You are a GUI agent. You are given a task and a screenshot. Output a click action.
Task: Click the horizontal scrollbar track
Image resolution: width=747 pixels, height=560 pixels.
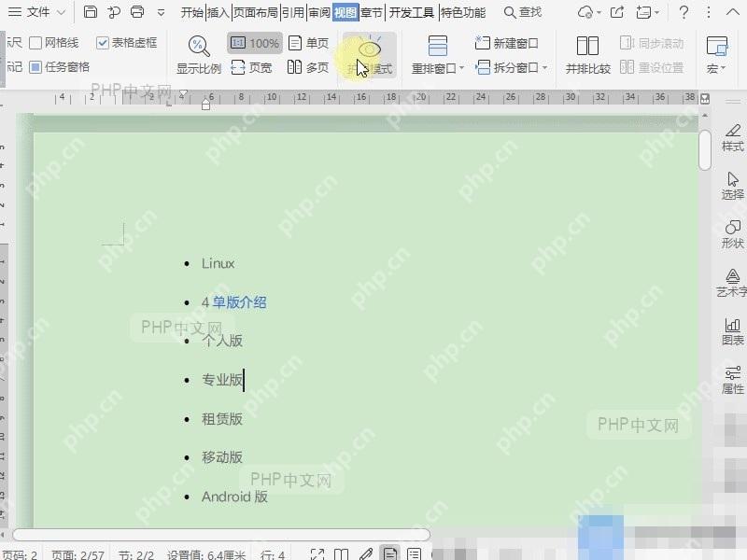(x=221, y=535)
